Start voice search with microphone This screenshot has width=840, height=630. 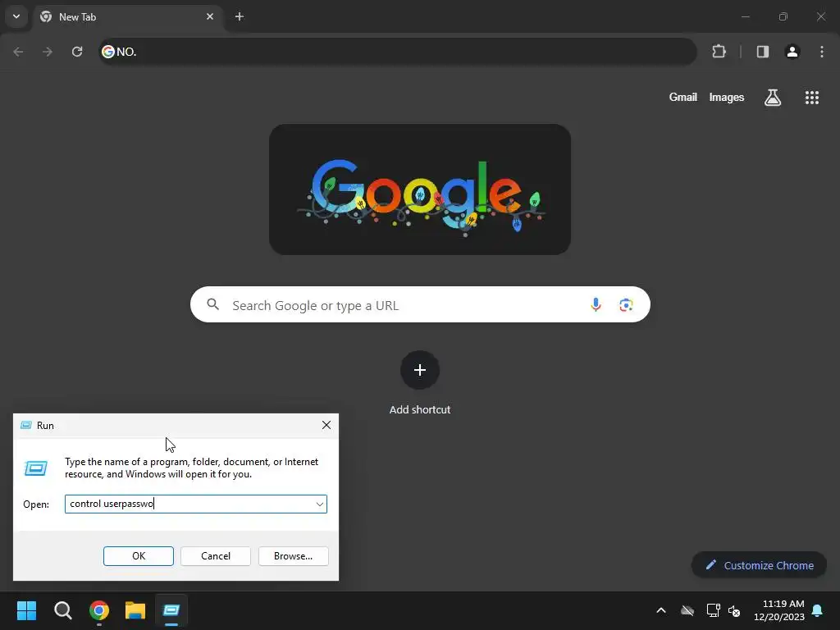click(596, 305)
